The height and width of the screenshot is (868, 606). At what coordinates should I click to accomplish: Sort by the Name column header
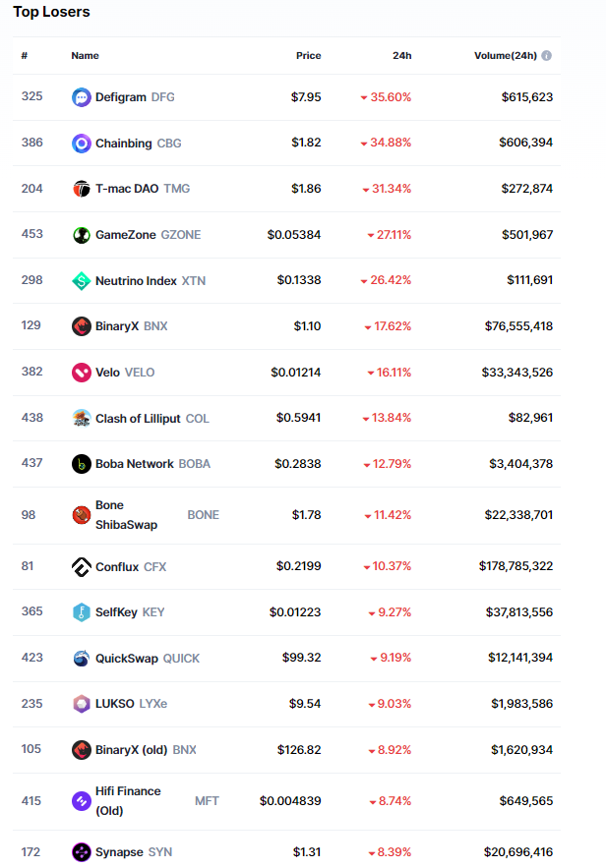pos(85,56)
